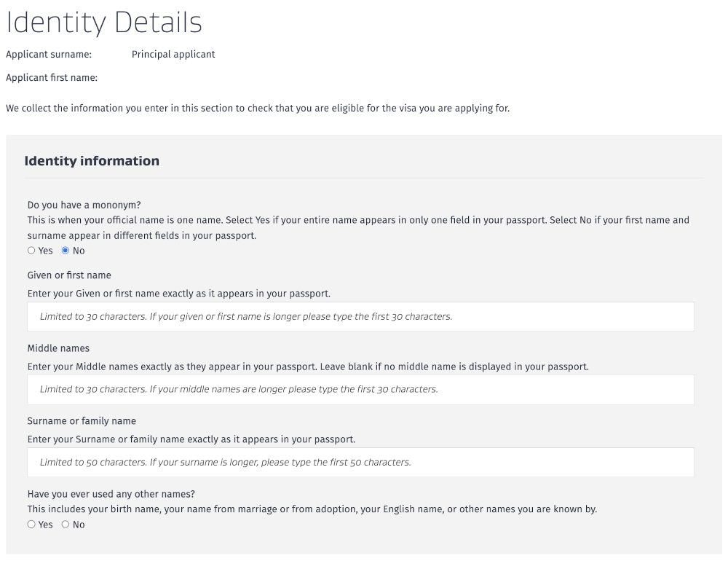The width and height of the screenshot is (728, 561).
Task: Click the Principal applicant text
Action: (173, 55)
